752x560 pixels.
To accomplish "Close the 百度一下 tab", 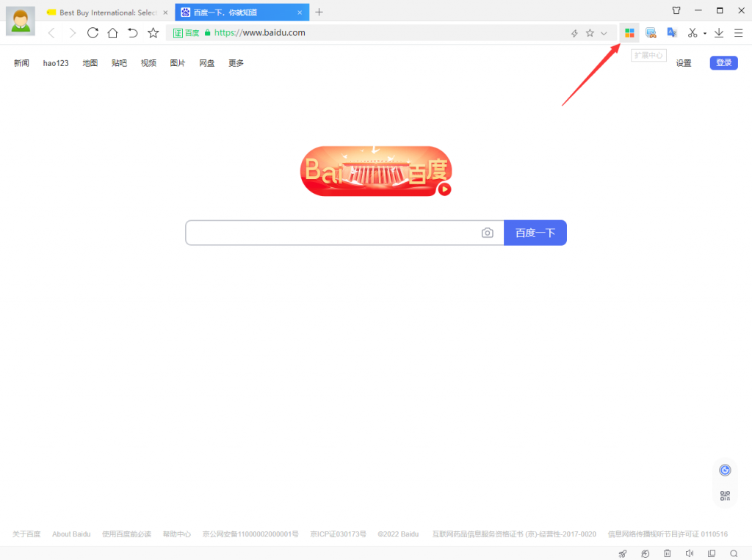I will coord(300,12).
